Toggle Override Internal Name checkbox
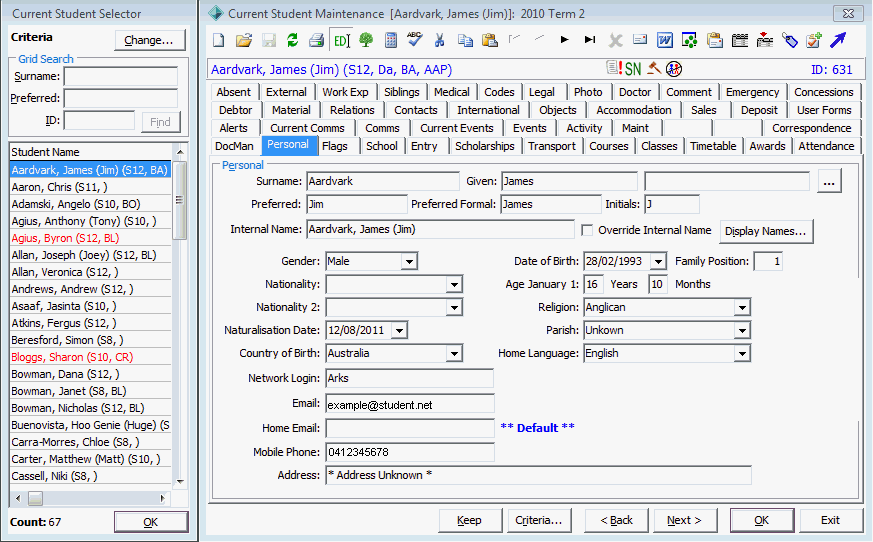 (587, 230)
